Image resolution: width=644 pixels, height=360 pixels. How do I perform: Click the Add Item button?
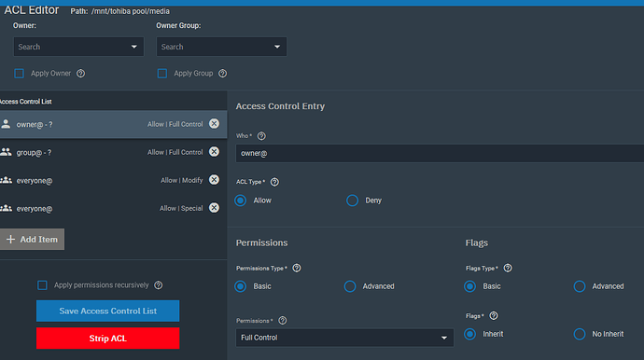pyautogui.click(x=32, y=240)
